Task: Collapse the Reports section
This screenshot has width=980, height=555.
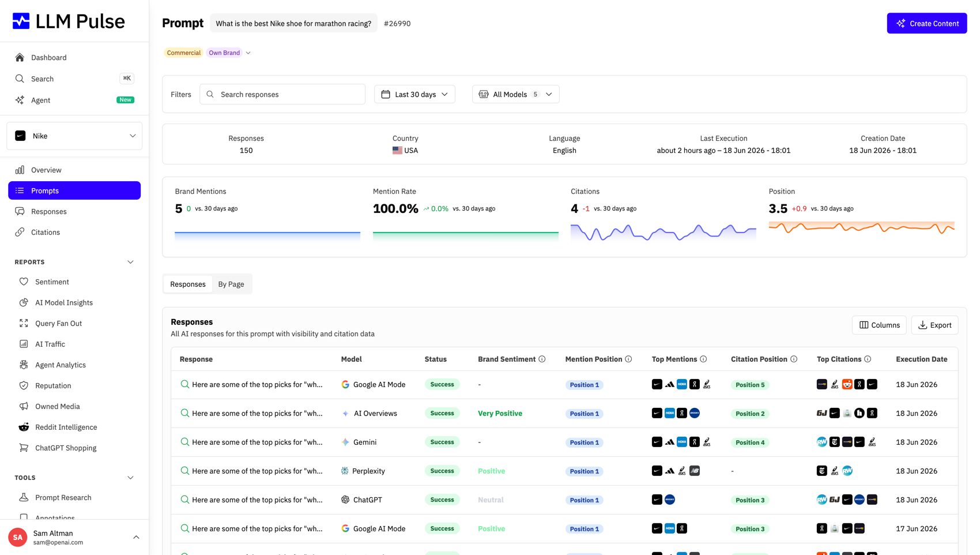Action: coord(130,262)
